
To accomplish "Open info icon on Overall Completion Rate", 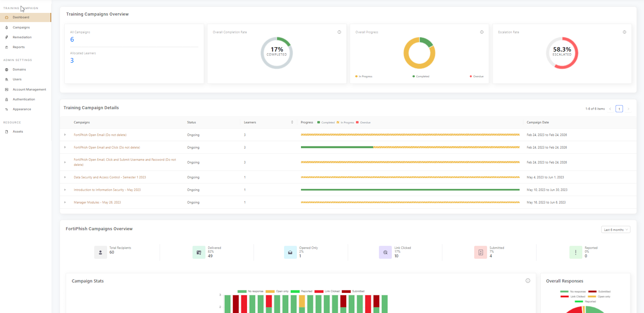I will [x=339, y=32].
